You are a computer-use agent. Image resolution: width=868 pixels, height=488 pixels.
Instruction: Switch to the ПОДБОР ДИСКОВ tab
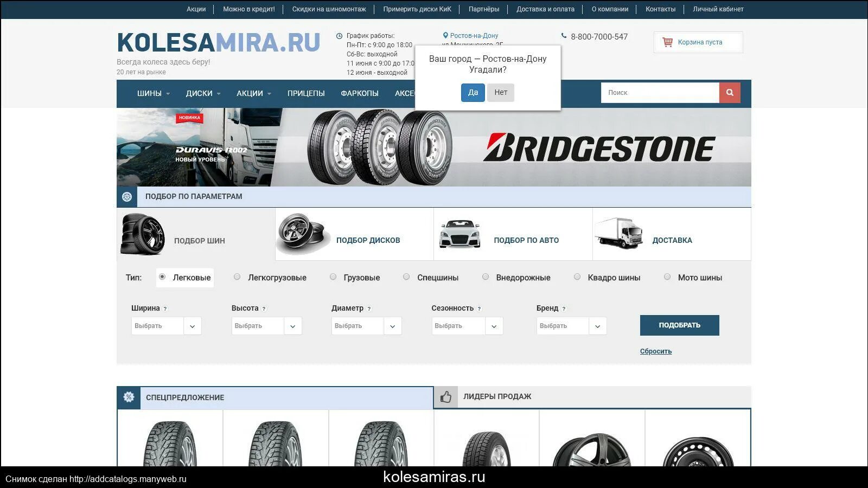[x=355, y=234]
